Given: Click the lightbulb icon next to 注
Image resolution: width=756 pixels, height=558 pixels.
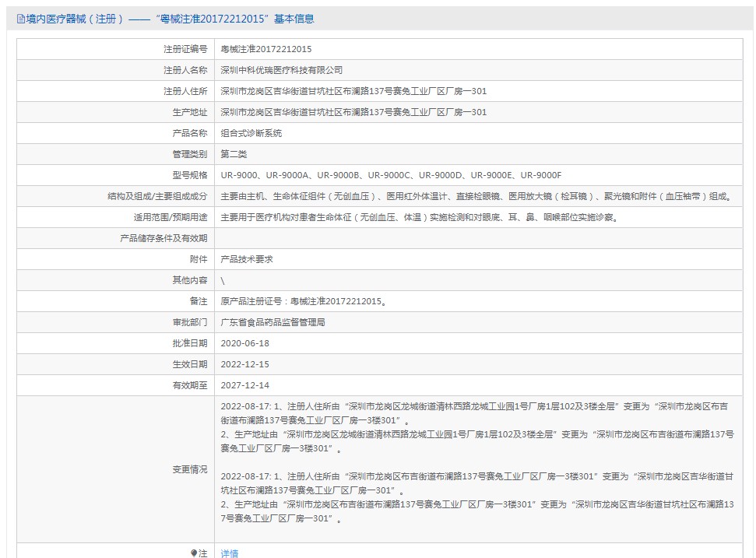Looking at the screenshot, I should pyautogui.click(x=194, y=553).
